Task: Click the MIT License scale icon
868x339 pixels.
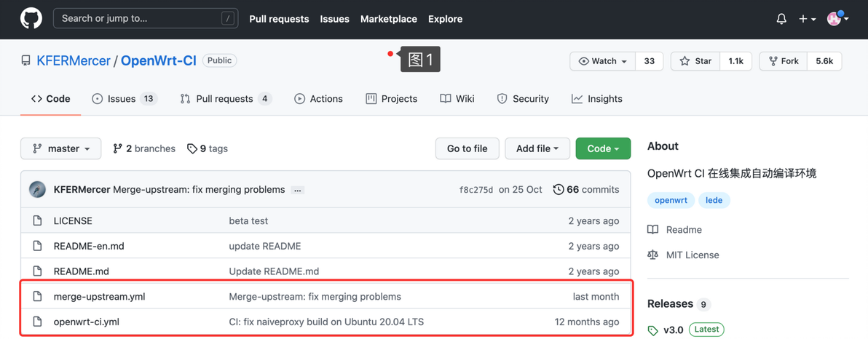Action: pos(653,255)
